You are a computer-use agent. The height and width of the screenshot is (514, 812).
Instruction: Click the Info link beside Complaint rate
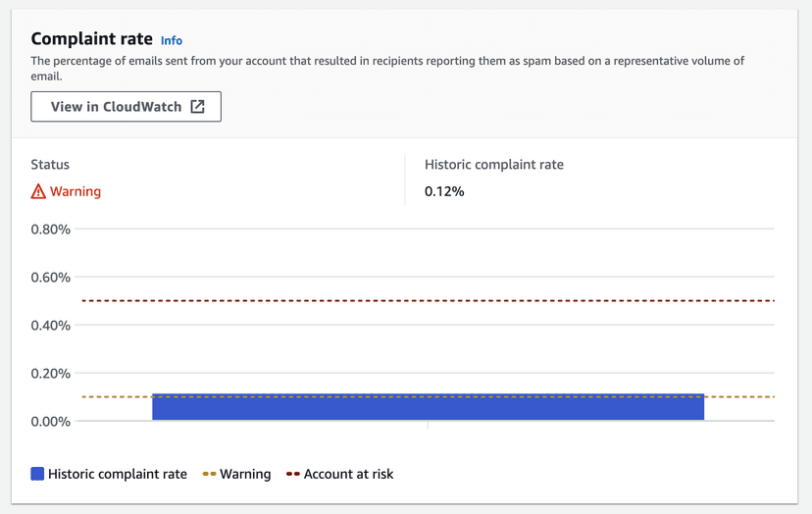(x=172, y=40)
